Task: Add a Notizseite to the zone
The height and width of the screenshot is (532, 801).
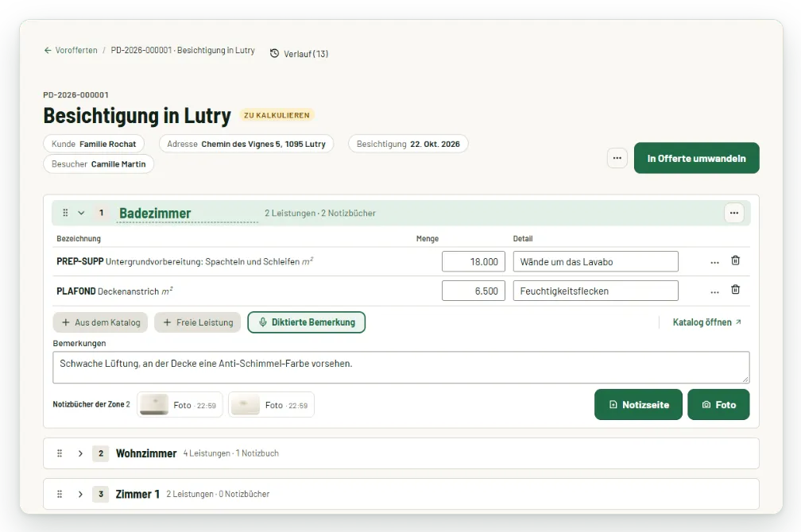Action: point(639,405)
